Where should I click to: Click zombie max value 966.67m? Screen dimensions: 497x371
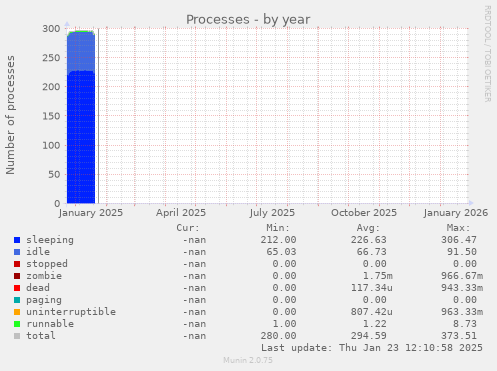(x=462, y=276)
